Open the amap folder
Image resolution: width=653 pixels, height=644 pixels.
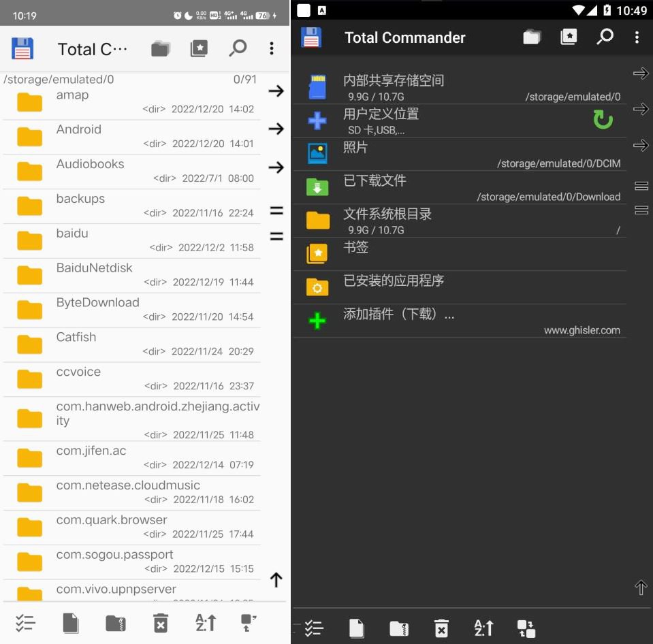click(x=131, y=102)
